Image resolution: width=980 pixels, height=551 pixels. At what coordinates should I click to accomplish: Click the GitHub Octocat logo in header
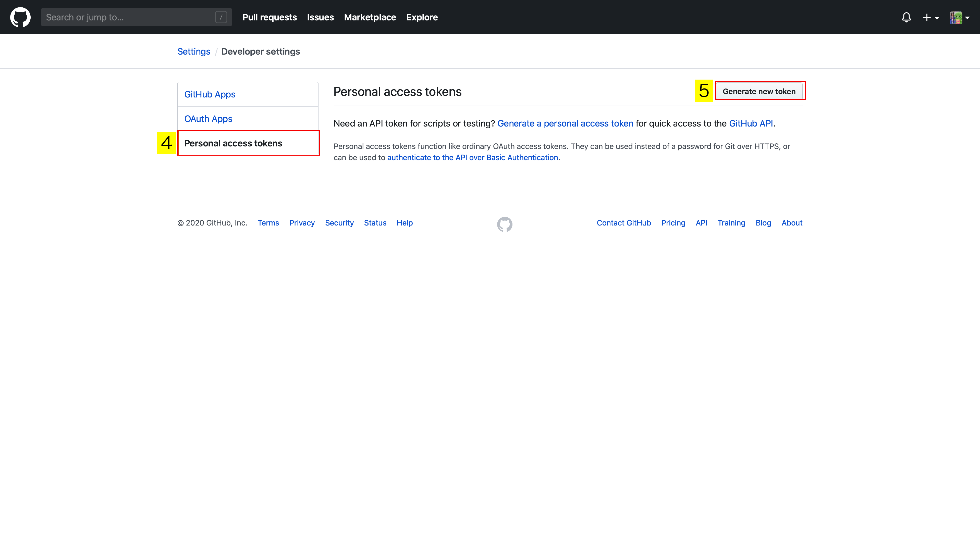(20, 17)
